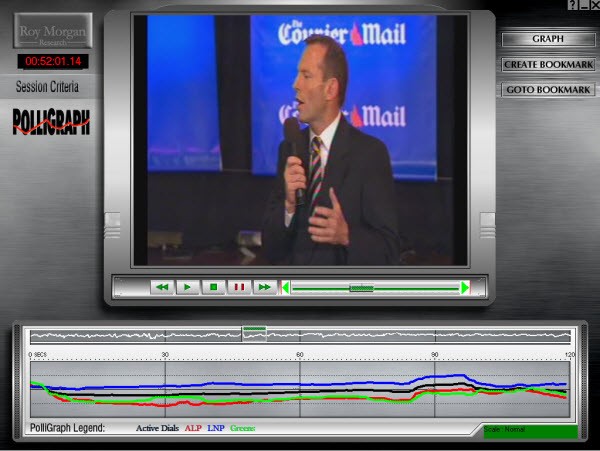Click the help question mark icon
Screen dimensions: 600x451
[571, 5]
